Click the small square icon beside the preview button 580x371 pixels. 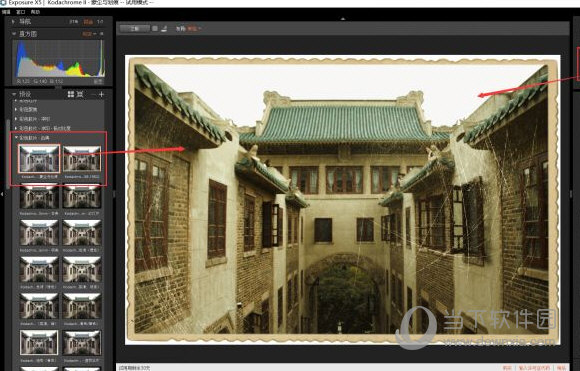[x=155, y=28]
